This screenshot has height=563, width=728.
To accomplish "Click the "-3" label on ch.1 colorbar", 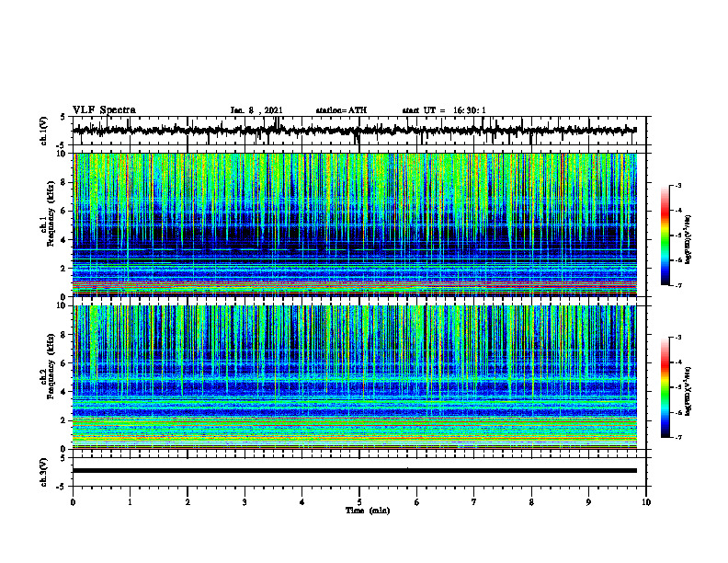I will (677, 185).
